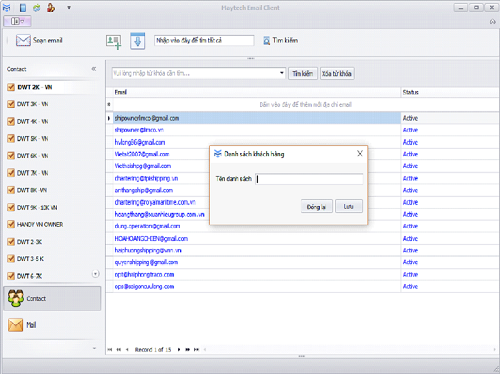The image size is (500, 374).
Task: Uncheck HANDY VN OWNER checkbox
Action: tap(11, 224)
